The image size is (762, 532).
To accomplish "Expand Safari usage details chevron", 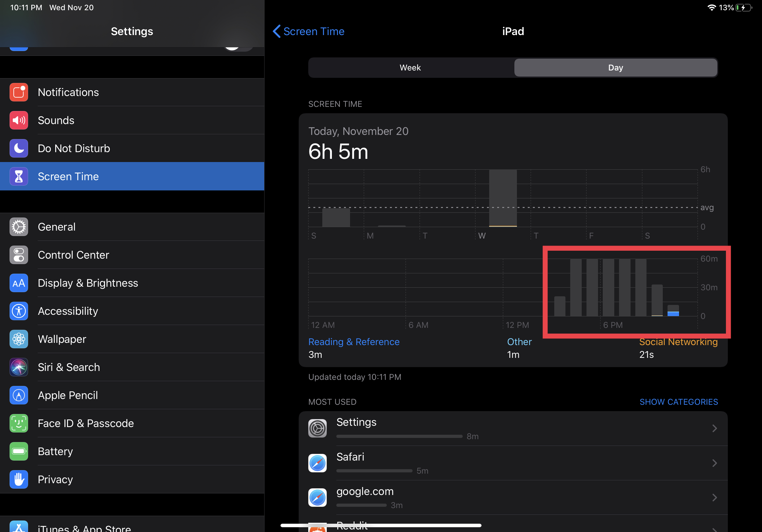I will (x=714, y=463).
